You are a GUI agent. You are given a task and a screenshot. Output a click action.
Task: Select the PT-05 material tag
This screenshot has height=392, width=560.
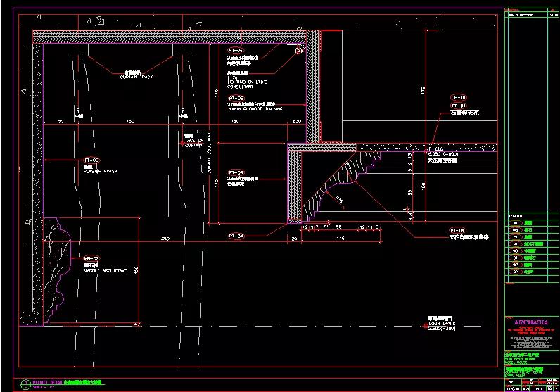pos(91,160)
